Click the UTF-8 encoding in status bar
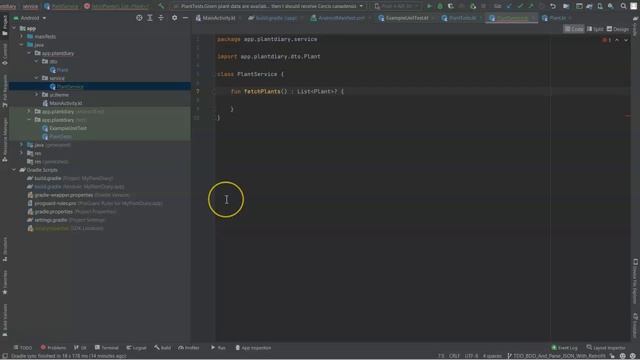This screenshot has width=640, height=360. [x=471, y=356]
